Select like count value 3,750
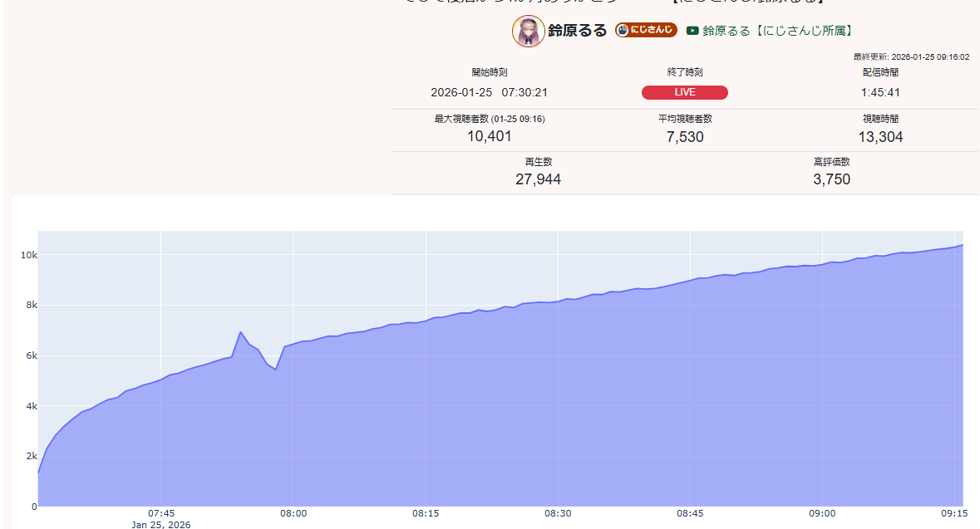The width and height of the screenshot is (980, 529). pos(831,179)
